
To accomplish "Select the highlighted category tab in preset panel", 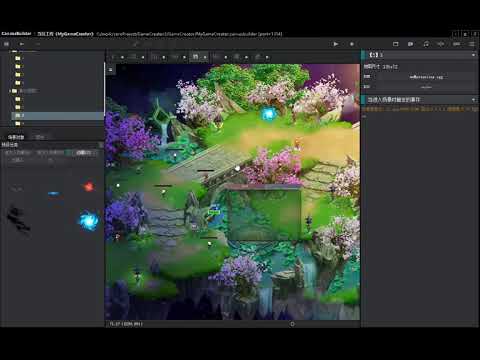I will [83, 153].
